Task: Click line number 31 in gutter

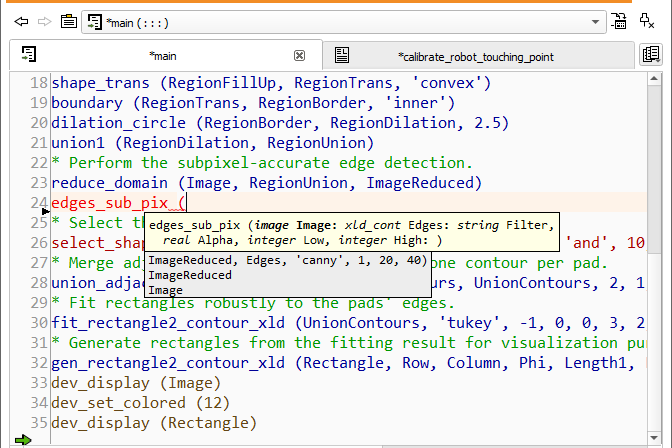Action: (39, 343)
